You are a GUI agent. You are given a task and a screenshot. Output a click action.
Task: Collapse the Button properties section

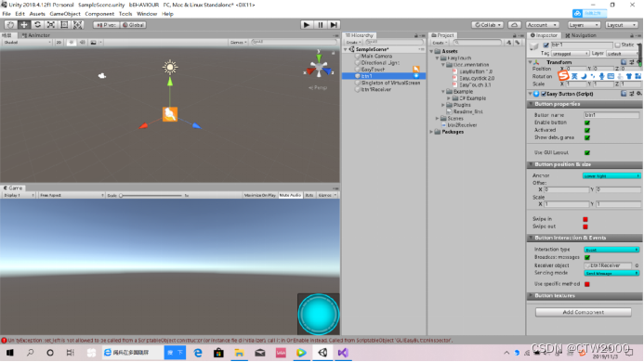pos(585,104)
